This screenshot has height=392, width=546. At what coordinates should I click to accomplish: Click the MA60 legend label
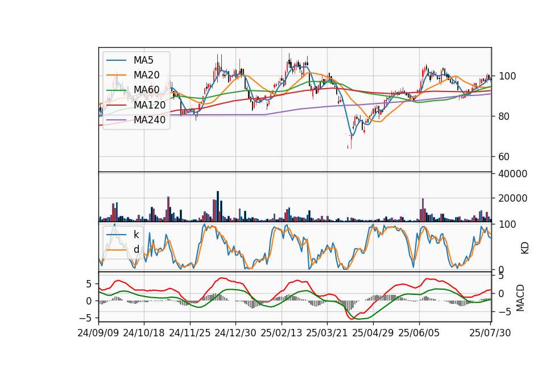tap(146, 90)
